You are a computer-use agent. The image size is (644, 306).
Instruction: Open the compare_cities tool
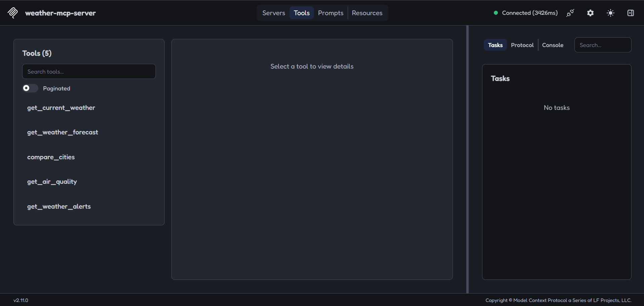tap(89, 157)
